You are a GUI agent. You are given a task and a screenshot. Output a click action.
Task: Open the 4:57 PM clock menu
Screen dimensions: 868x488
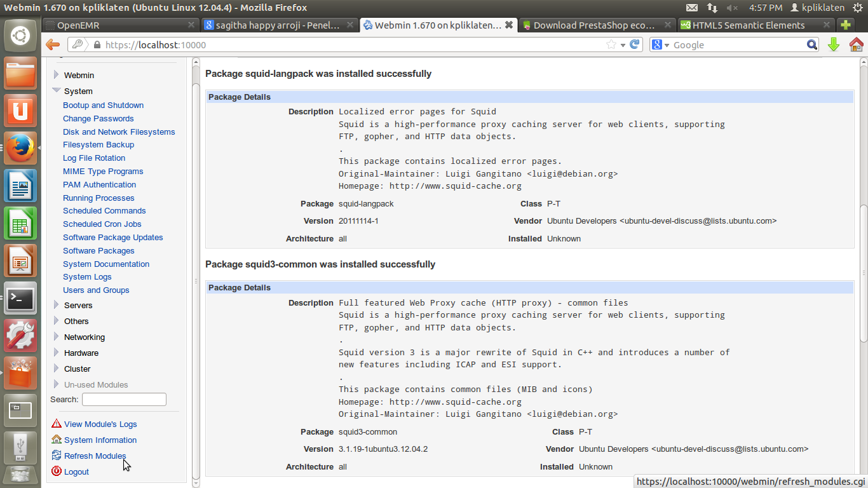766,8
